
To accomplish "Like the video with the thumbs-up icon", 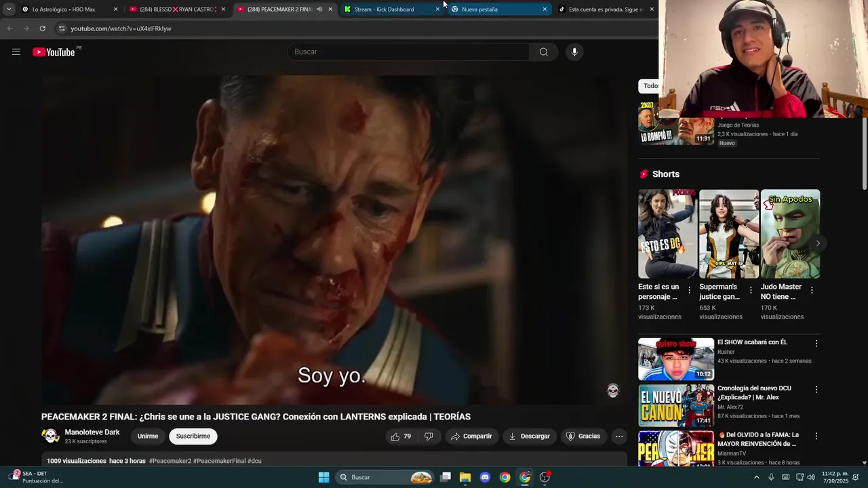I will tap(401, 436).
